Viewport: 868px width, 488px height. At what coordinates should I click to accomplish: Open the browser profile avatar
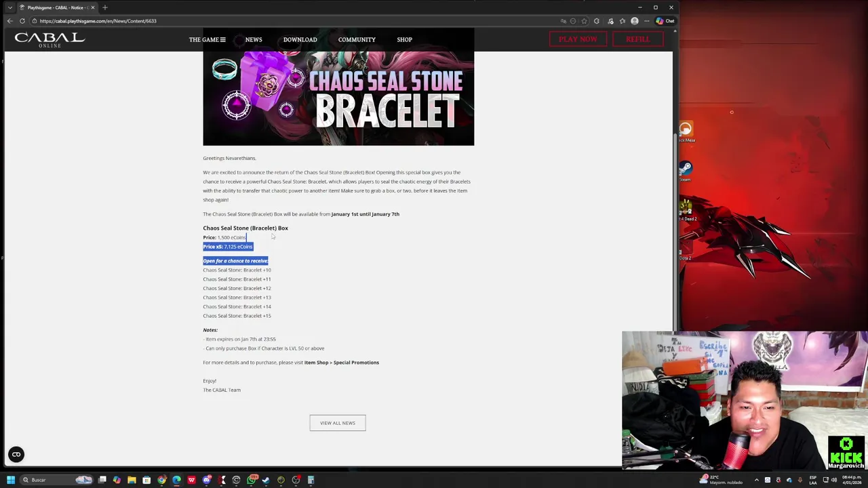pos(635,21)
